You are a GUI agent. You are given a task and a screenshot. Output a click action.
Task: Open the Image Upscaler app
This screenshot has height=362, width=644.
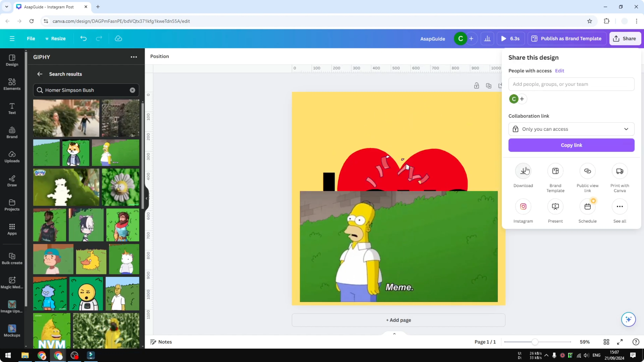point(12,307)
